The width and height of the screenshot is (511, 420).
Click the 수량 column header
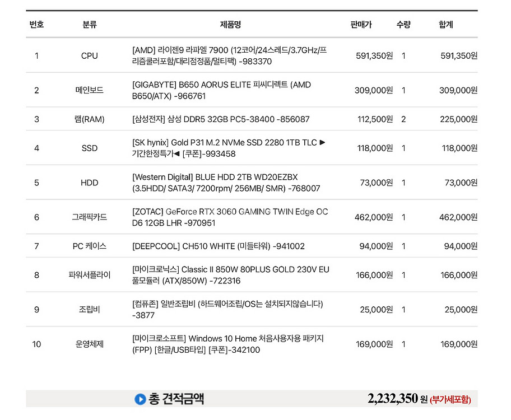(403, 25)
